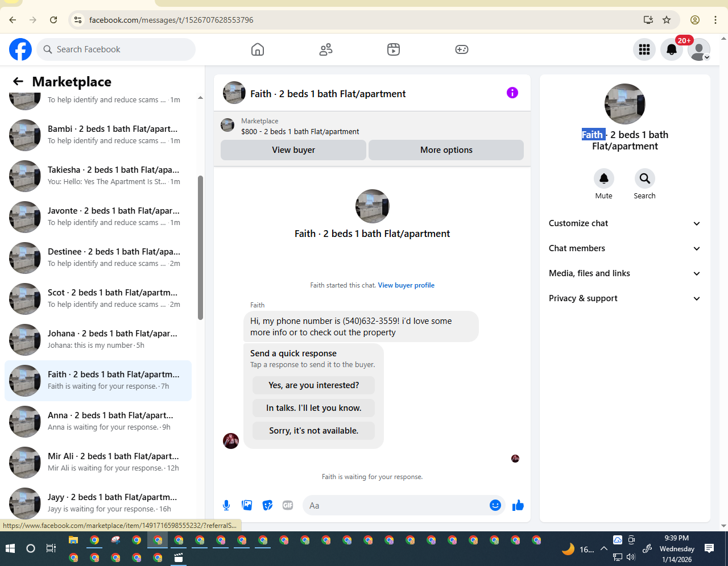Expand Privacy & support section
728x566 pixels.
(x=625, y=298)
